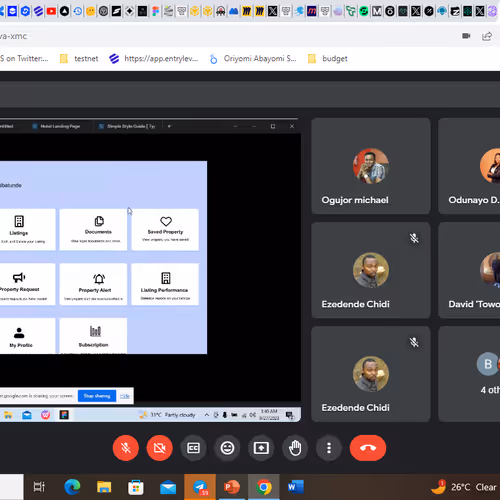Open the Oriyomi Abayomi bookmark
Screen dimensions: 500x500
click(x=253, y=59)
